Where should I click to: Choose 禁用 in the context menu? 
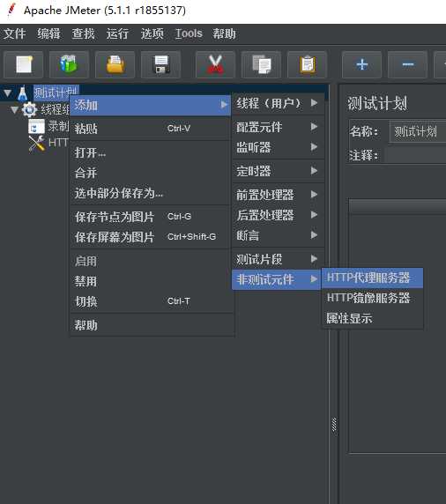point(151,281)
